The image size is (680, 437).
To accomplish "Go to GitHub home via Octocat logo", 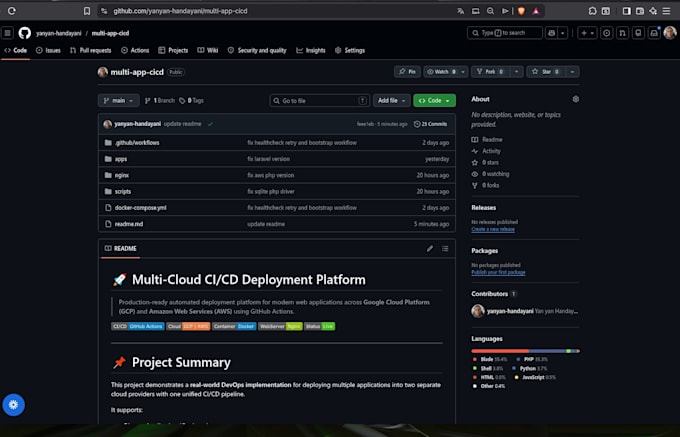I will [x=25, y=33].
